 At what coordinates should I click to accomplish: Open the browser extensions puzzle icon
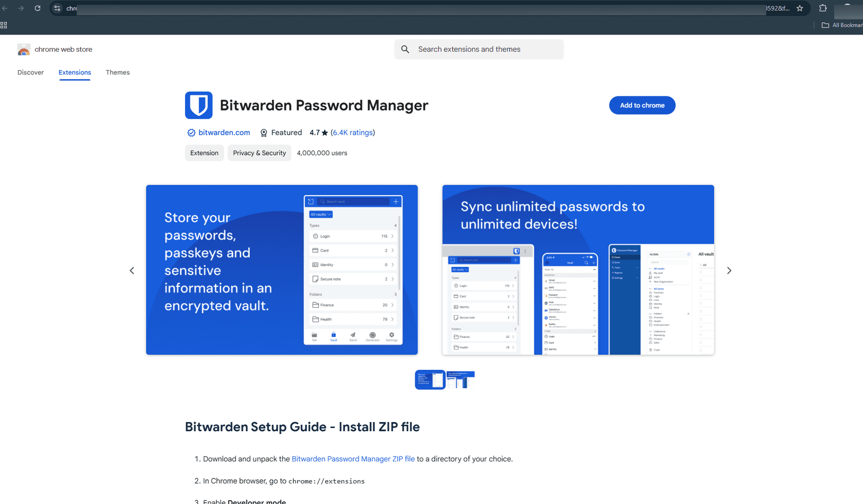pyautogui.click(x=823, y=8)
